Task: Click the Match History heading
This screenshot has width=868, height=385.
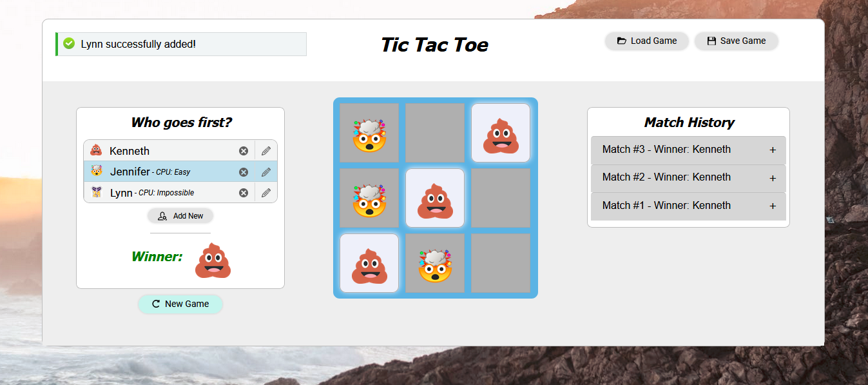Action: (689, 122)
